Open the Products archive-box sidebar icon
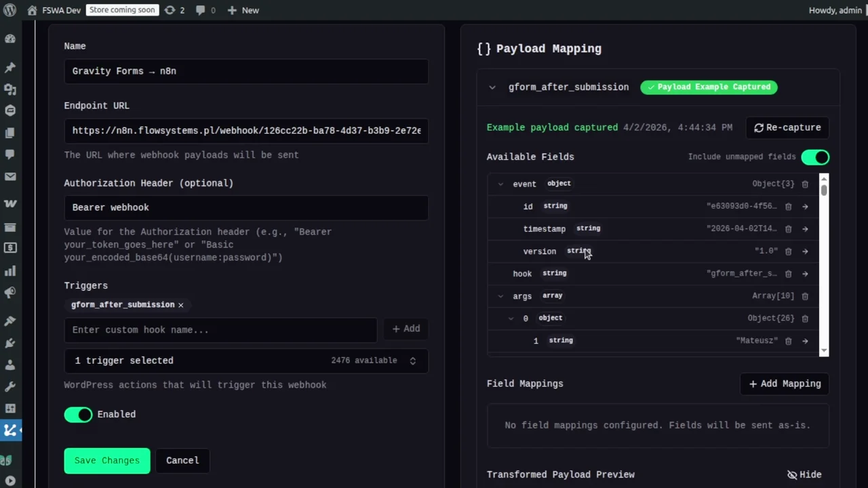The width and height of the screenshot is (868, 488). pyautogui.click(x=10, y=226)
